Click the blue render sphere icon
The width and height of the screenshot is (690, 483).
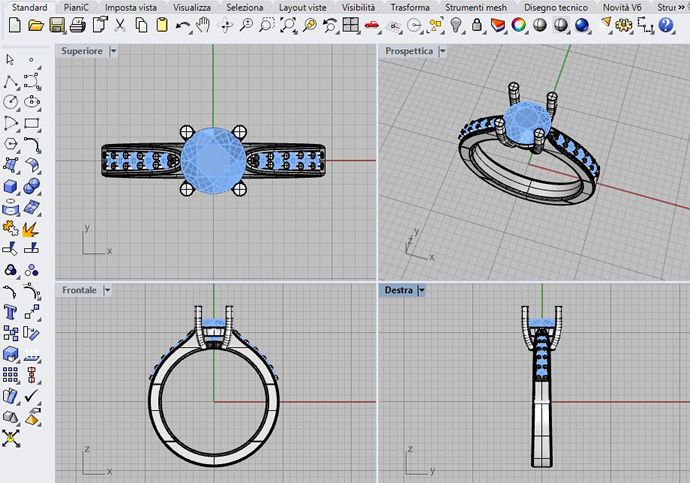[x=582, y=26]
